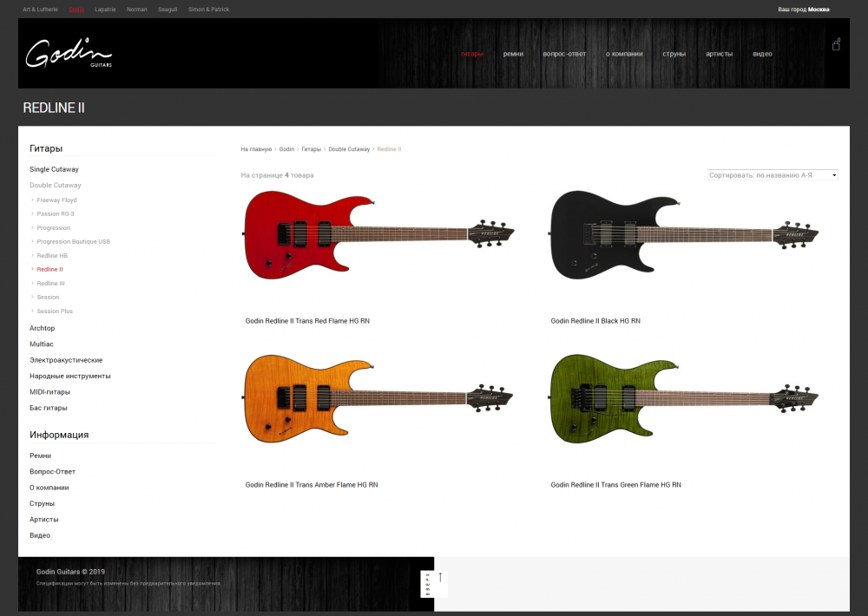868x616 pixels.
Task: Switch to Norman brand site
Action: [x=137, y=10]
